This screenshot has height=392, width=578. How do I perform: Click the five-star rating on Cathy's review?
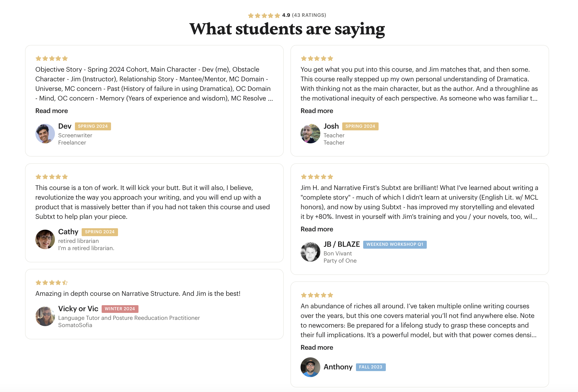pyautogui.click(x=52, y=177)
